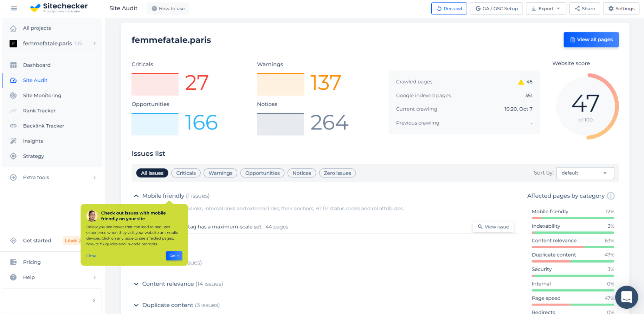The height and width of the screenshot is (314, 644).
Task: Open the Sort by default dropdown
Action: tap(585, 173)
